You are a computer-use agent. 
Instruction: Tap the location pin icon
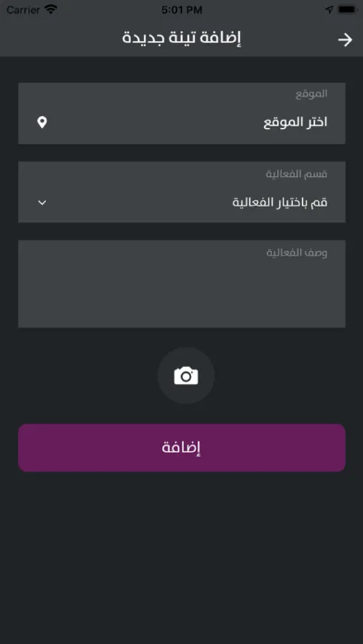pos(42,122)
